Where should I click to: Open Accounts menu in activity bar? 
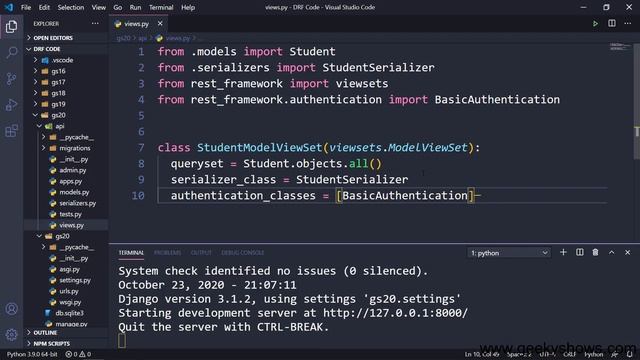pos(11,309)
